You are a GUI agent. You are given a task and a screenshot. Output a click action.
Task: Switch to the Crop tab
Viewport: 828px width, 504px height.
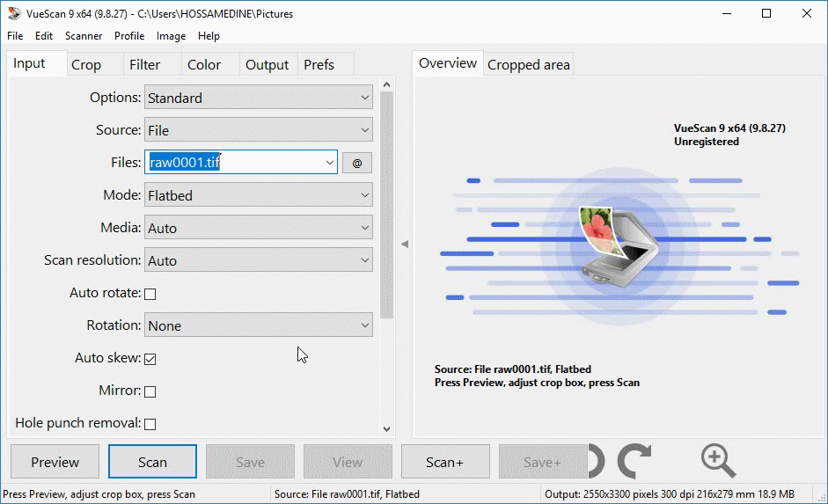95,65
